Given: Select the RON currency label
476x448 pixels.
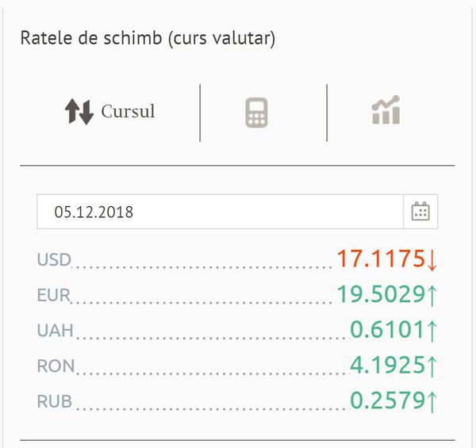Looking at the screenshot, I should point(55,366).
